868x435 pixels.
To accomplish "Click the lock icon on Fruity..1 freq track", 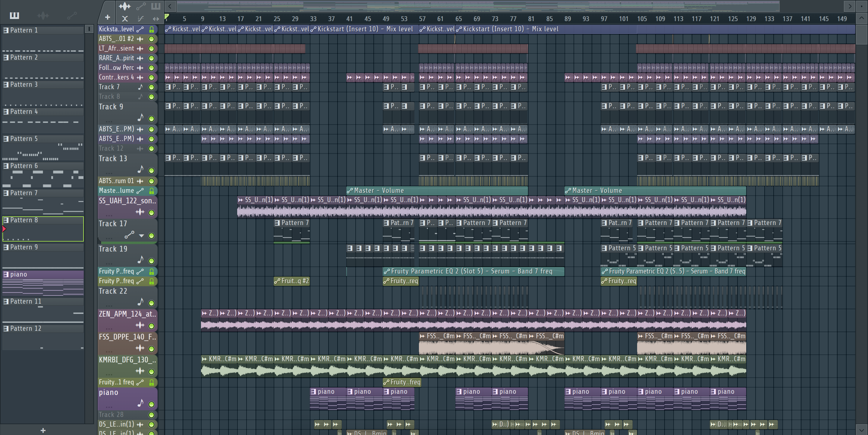I will (x=152, y=383).
